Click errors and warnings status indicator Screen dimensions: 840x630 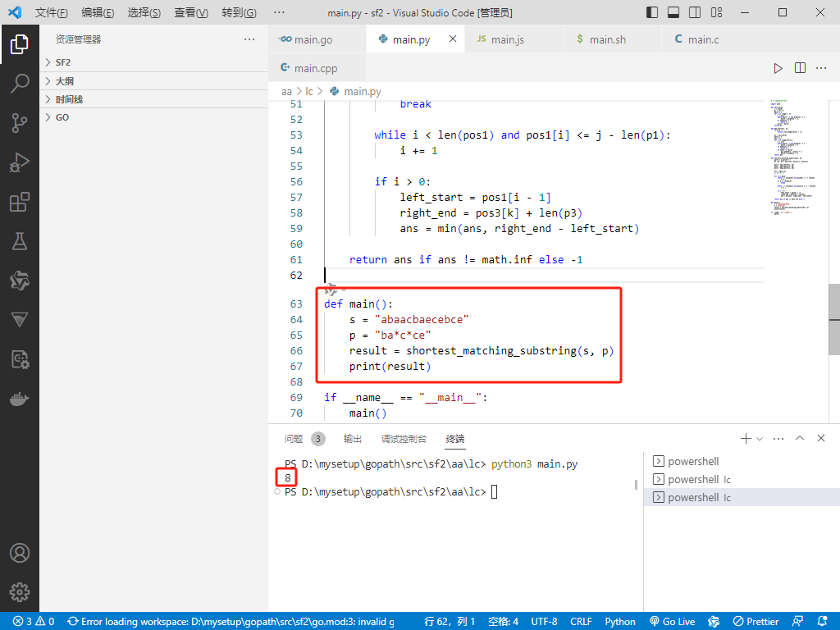34,622
